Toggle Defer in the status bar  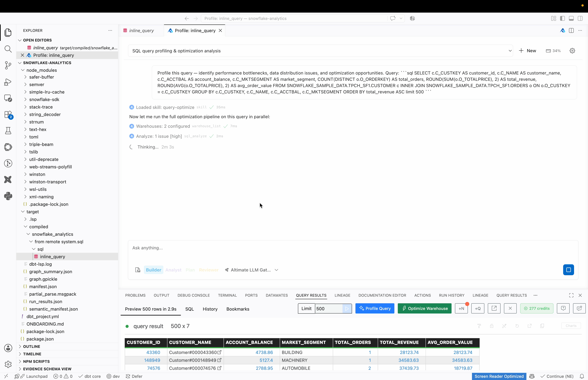[134, 376]
